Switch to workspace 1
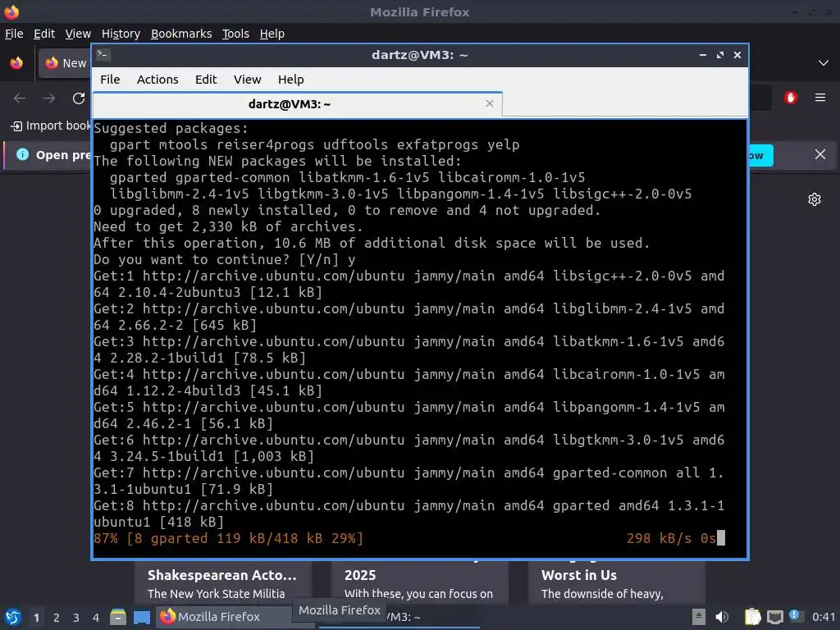The height and width of the screenshot is (630, 840). 36,618
